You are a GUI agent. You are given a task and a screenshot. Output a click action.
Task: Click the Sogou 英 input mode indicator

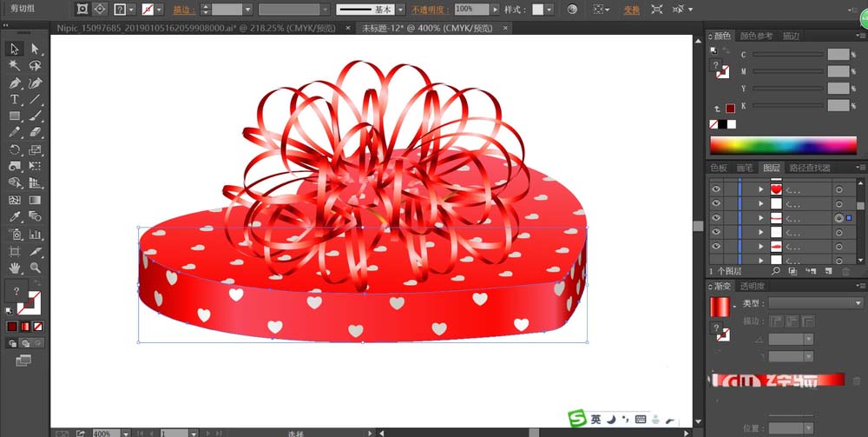(595, 420)
